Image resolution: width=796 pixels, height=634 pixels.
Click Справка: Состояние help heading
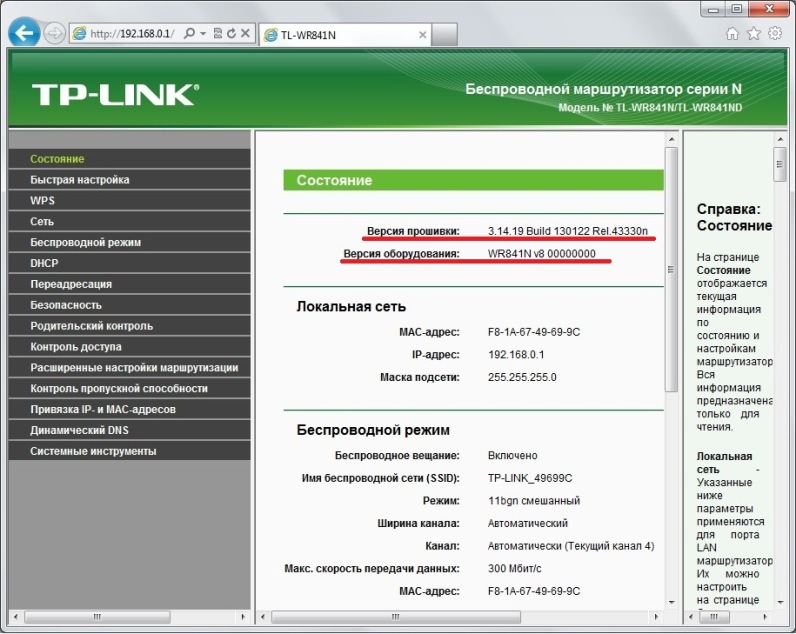(734, 217)
